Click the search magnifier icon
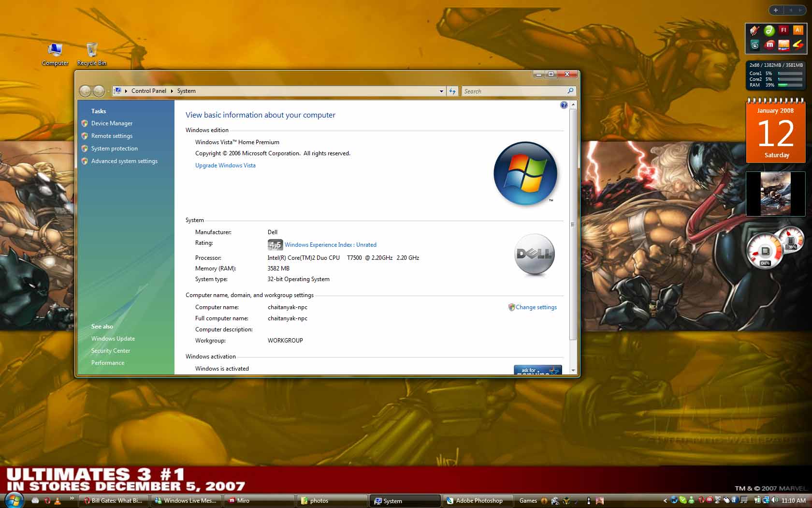 [570, 91]
